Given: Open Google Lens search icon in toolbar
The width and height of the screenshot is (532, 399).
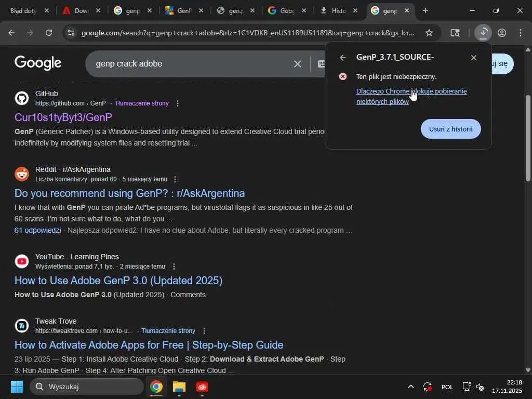Looking at the screenshot, I should tap(455, 33).
